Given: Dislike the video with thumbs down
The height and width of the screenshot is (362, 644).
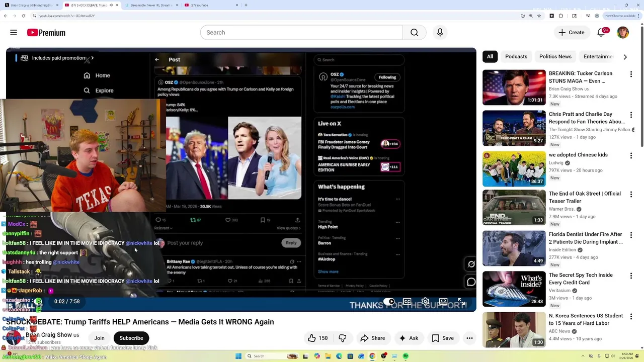Looking at the screenshot, I should 343,338.
